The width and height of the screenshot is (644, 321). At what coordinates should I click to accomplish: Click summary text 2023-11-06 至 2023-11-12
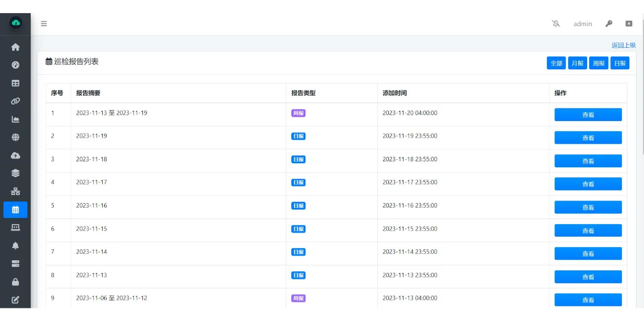pos(112,298)
